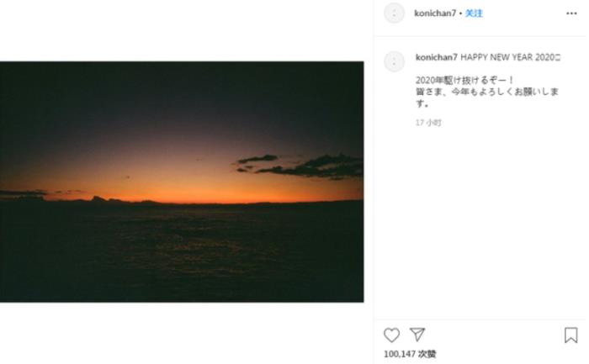Save the post with the bookmark icon

[570, 335]
